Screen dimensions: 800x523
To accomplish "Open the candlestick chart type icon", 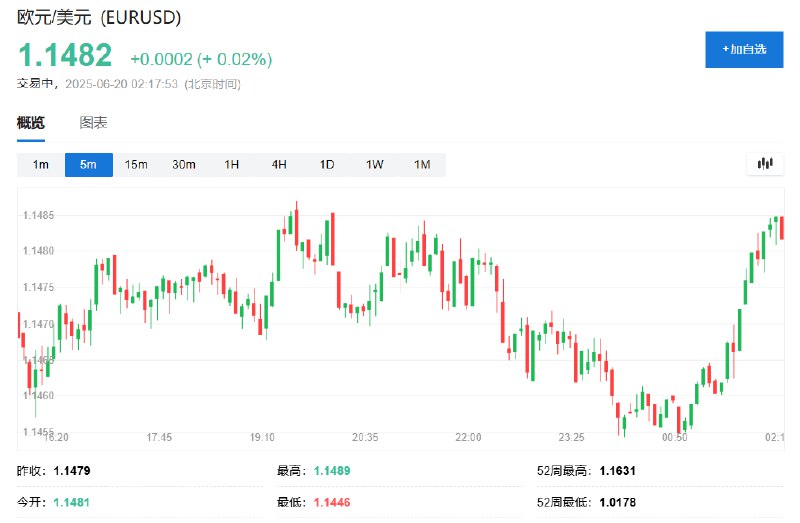I will point(765,164).
